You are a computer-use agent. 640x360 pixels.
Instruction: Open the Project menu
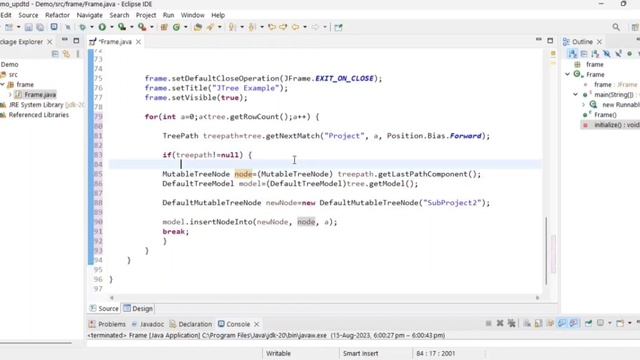click(146, 15)
